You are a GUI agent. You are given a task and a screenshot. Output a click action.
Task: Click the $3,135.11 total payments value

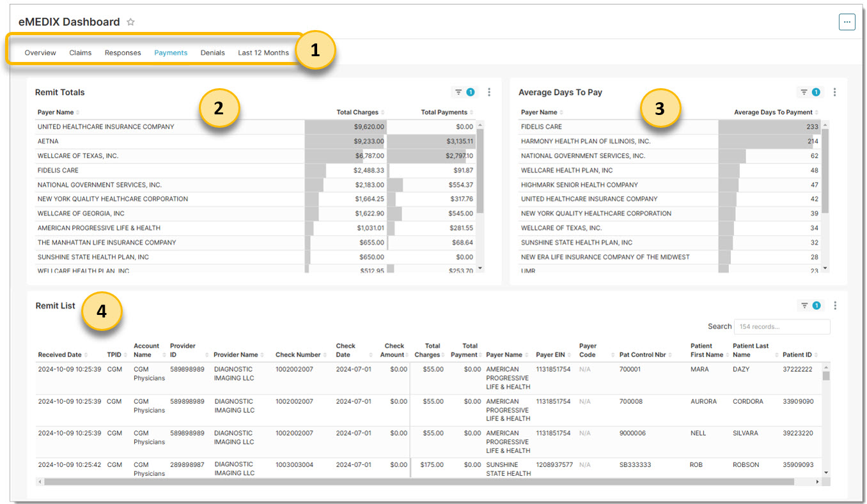460,141
